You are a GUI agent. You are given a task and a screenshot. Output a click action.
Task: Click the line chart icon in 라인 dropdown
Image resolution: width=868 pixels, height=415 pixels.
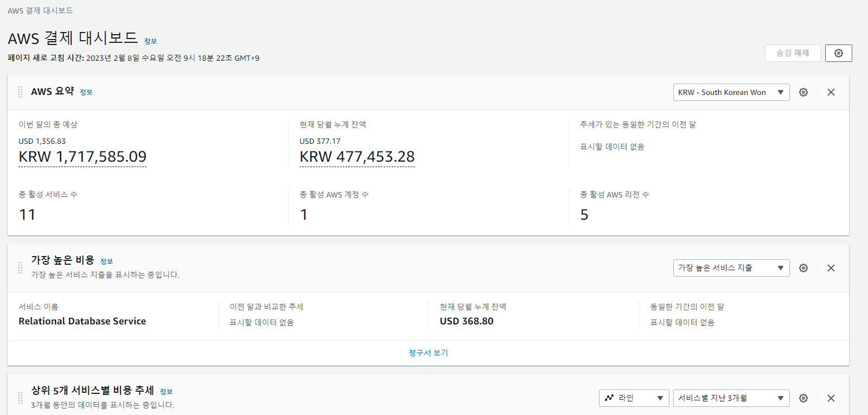tap(609, 398)
